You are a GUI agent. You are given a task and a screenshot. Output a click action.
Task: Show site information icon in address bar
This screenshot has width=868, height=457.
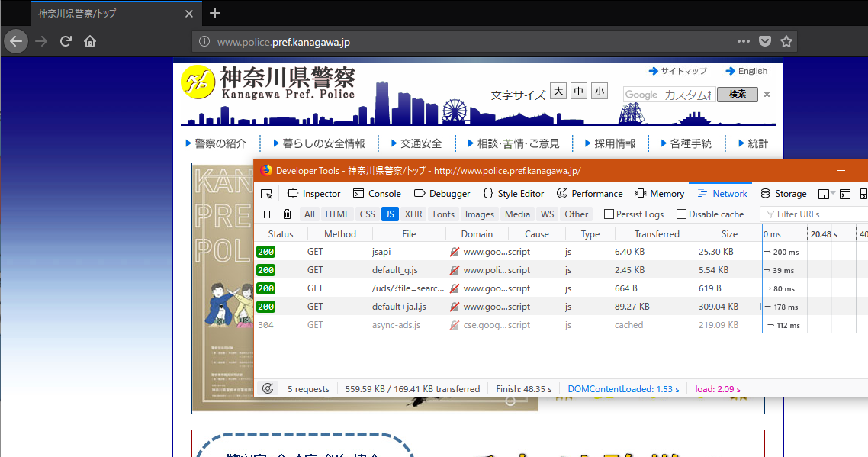(204, 41)
